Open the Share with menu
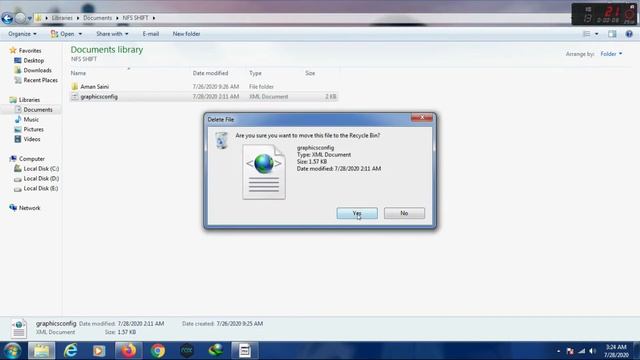The image size is (640, 360). 112,34
